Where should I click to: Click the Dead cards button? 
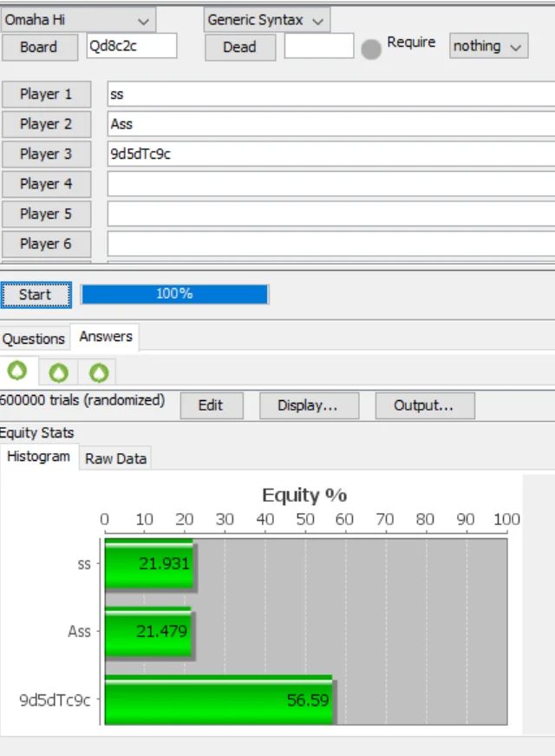pyautogui.click(x=239, y=47)
